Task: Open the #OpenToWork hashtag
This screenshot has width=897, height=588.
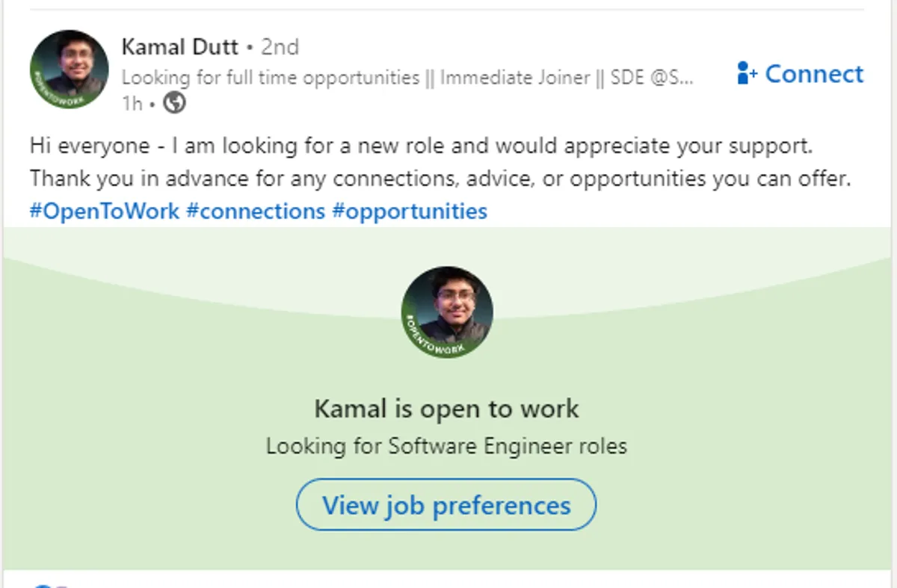Action: tap(105, 211)
